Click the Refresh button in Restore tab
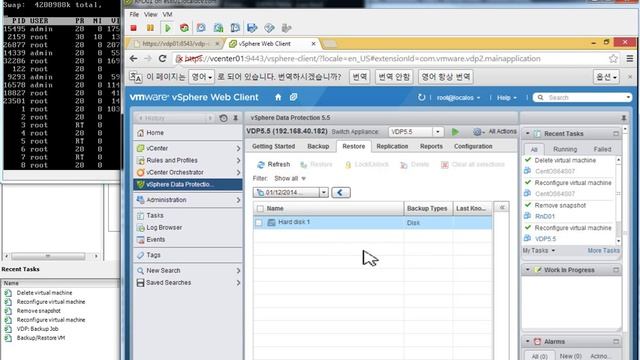Viewport: 640px width, 360px height. [273, 164]
